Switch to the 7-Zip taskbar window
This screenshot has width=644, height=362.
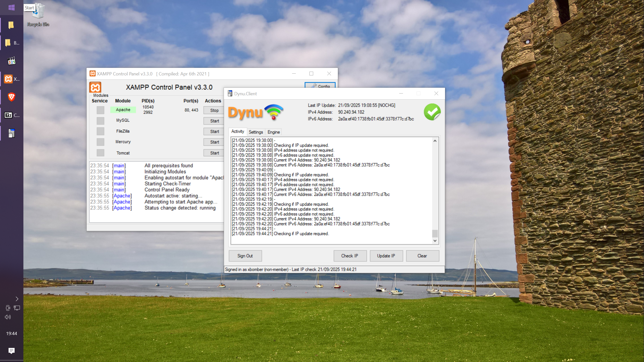click(12, 115)
